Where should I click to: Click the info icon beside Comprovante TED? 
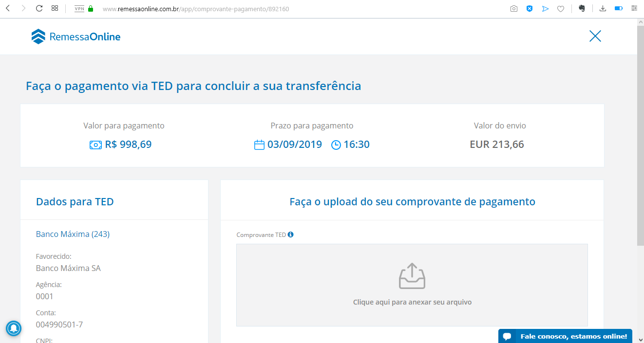(291, 235)
